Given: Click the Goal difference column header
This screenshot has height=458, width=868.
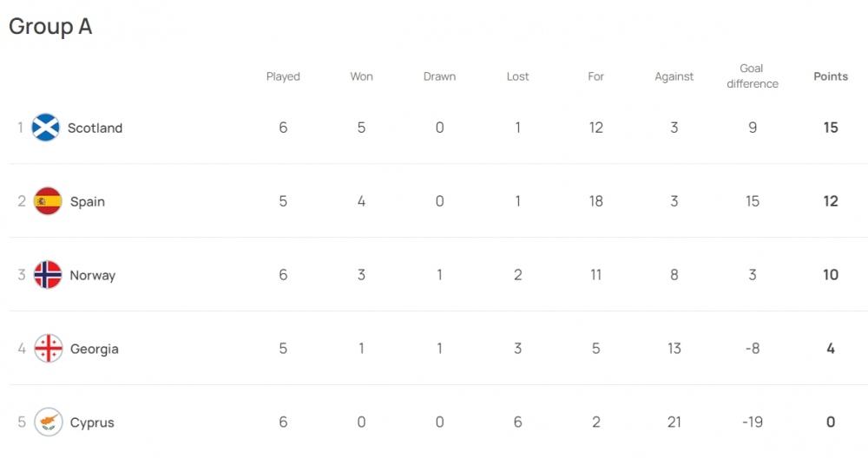Looking at the screenshot, I should tap(752, 76).
